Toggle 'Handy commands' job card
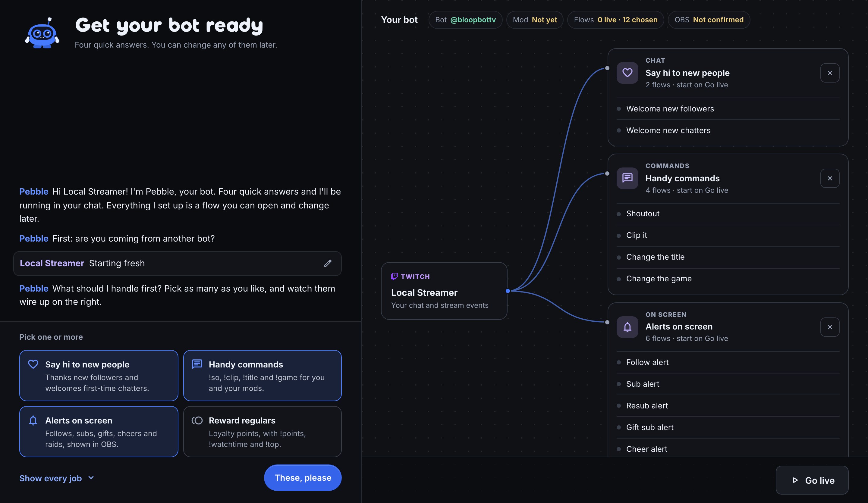The image size is (868, 503). tap(262, 376)
